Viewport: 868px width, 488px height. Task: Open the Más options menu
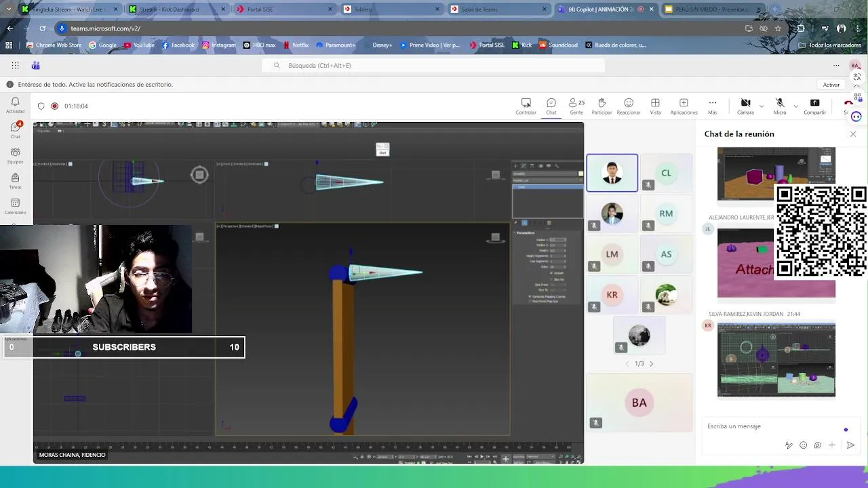pyautogui.click(x=712, y=106)
